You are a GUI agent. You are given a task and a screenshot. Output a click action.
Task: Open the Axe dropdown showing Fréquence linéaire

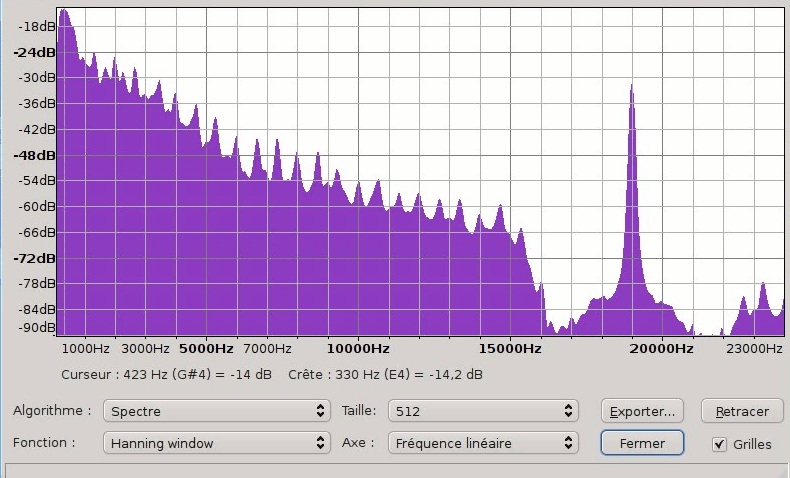coord(483,443)
